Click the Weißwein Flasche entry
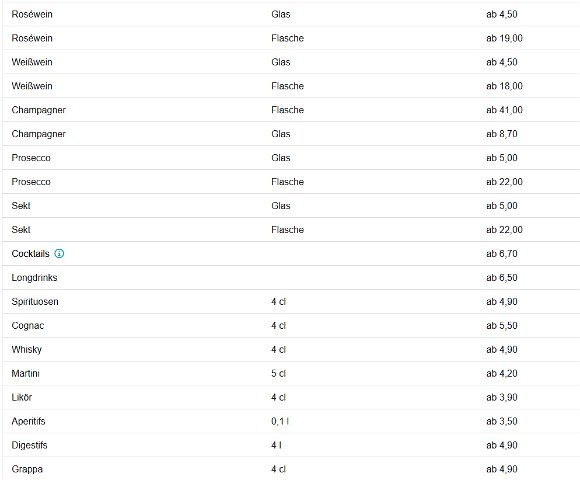The image size is (580, 480). (291, 86)
